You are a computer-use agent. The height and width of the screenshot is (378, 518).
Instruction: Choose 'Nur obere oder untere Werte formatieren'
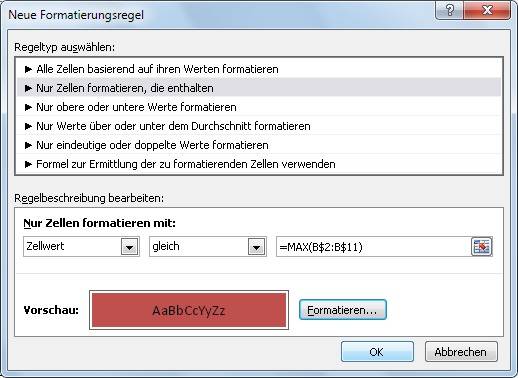click(259, 107)
